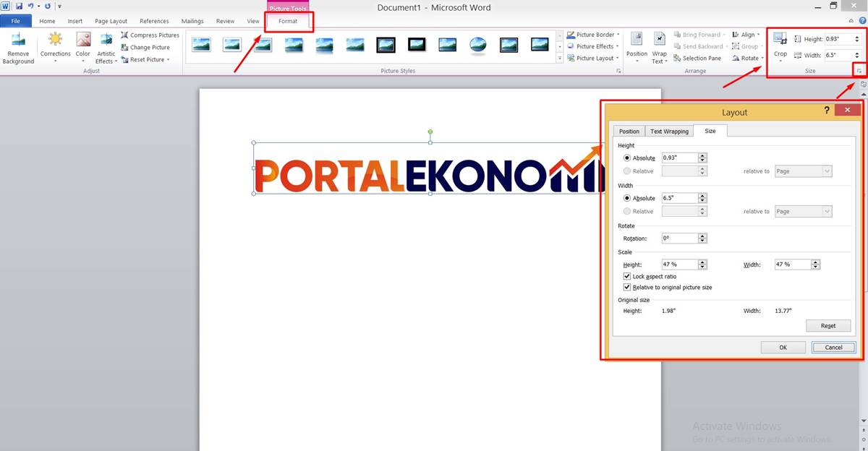Screen dimensions: 868x451
Task: Click the green rotation handle above the picture
Action: click(x=430, y=132)
